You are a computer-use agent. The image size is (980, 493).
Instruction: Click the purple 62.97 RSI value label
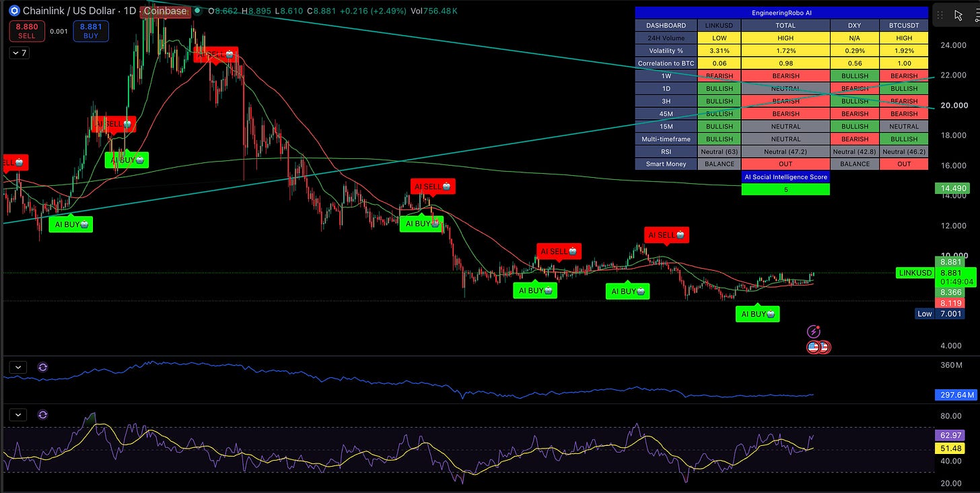(x=950, y=436)
